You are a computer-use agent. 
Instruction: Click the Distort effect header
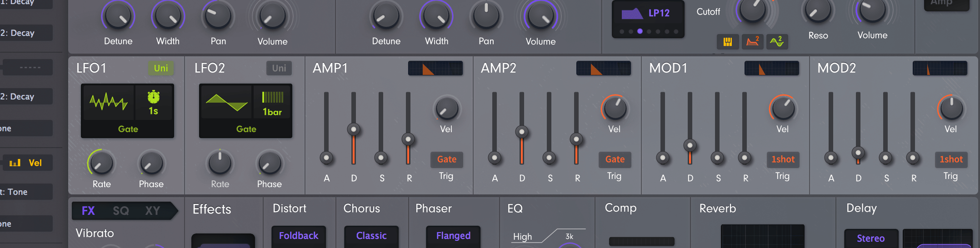290,208
